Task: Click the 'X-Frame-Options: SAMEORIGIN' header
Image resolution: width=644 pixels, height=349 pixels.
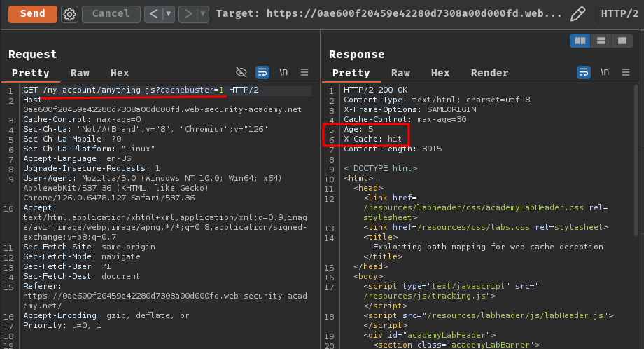Action: tap(410, 109)
